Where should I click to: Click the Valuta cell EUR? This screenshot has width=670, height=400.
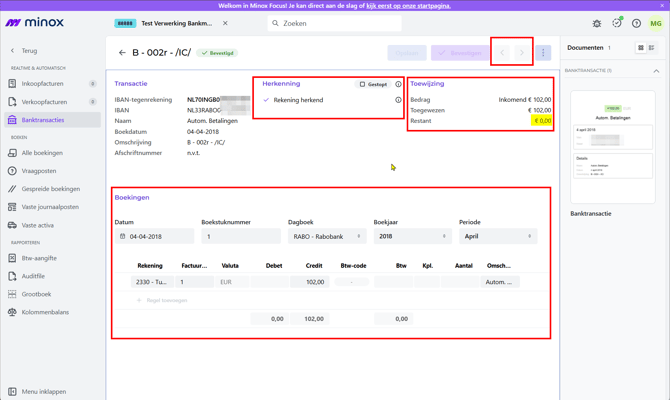(232, 282)
